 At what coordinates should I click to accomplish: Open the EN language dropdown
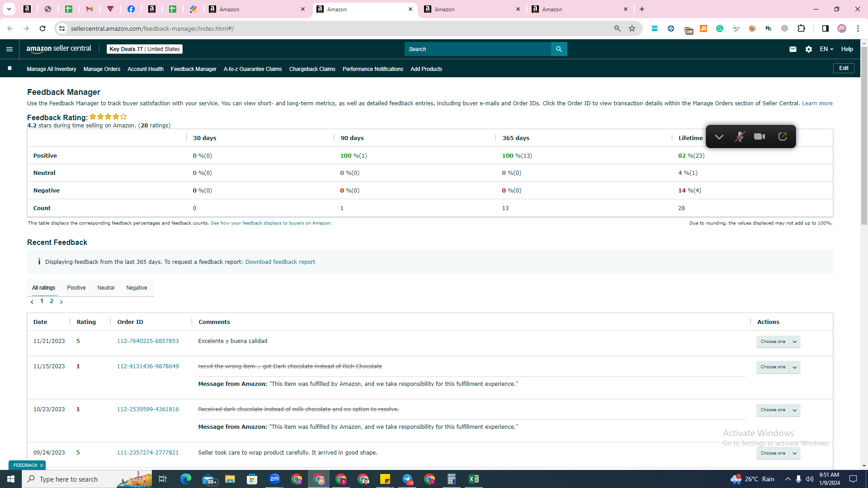point(826,49)
